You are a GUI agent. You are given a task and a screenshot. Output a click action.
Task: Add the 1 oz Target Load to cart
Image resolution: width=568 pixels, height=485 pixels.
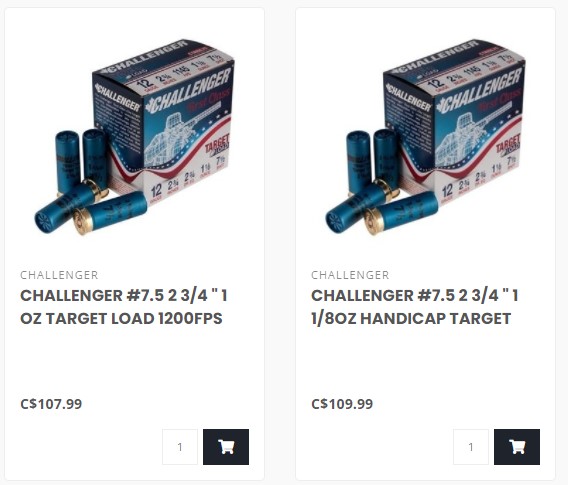point(226,447)
